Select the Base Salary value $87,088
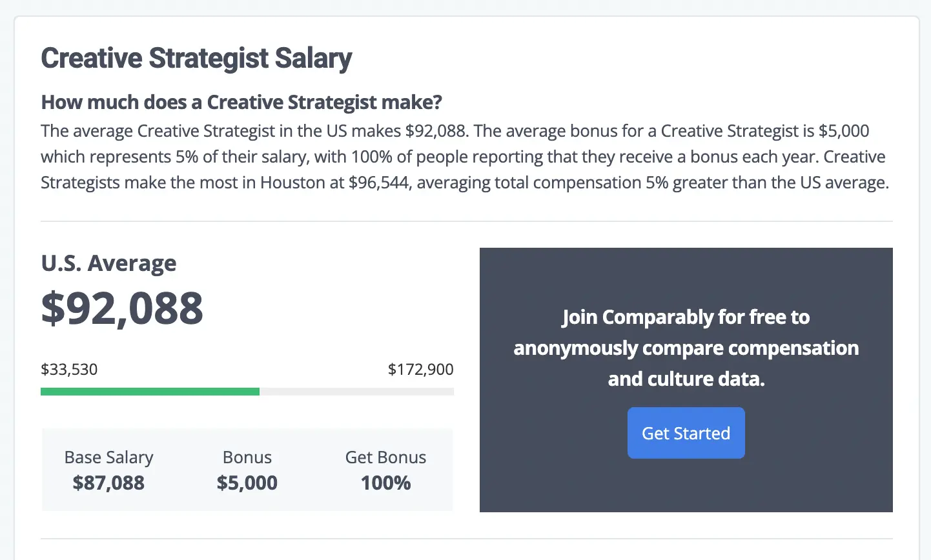Viewport: 931px width, 560px height. coord(108,483)
